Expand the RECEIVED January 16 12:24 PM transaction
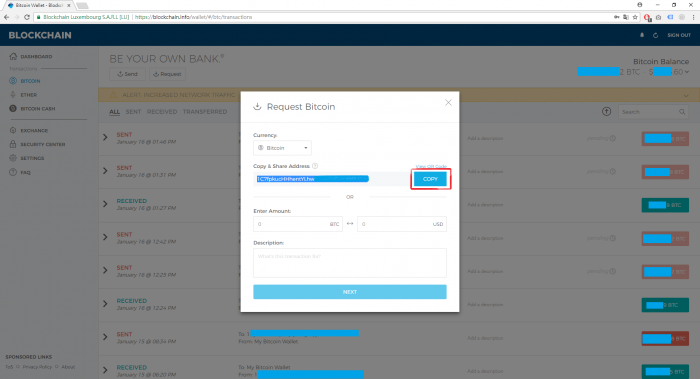The height and width of the screenshot is (379, 700). click(105, 304)
